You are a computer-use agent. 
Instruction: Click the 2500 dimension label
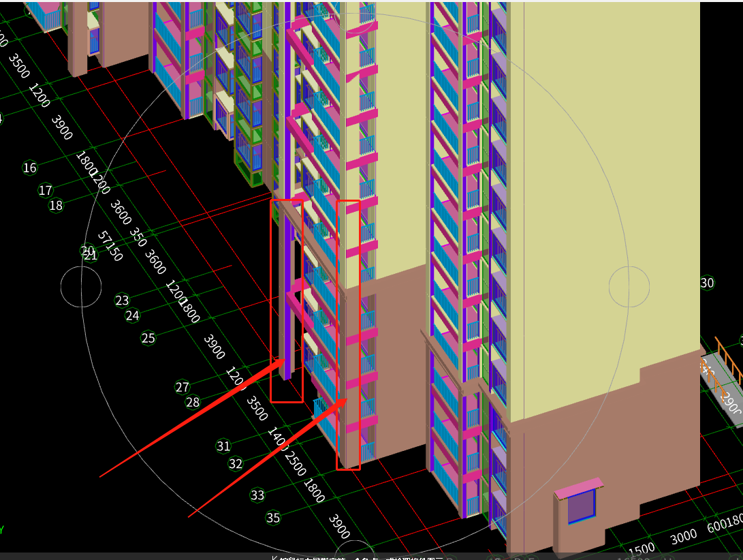click(x=296, y=463)
